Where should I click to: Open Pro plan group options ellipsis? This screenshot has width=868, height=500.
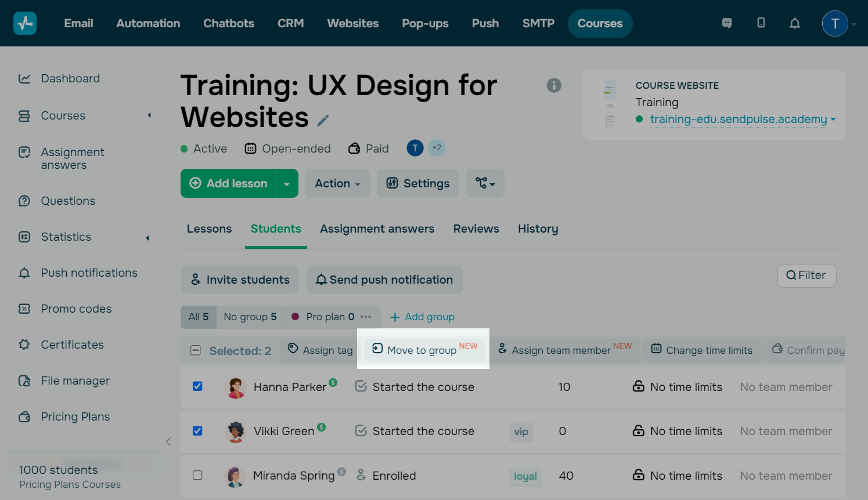pyautogui.click(x=366, y=317)
